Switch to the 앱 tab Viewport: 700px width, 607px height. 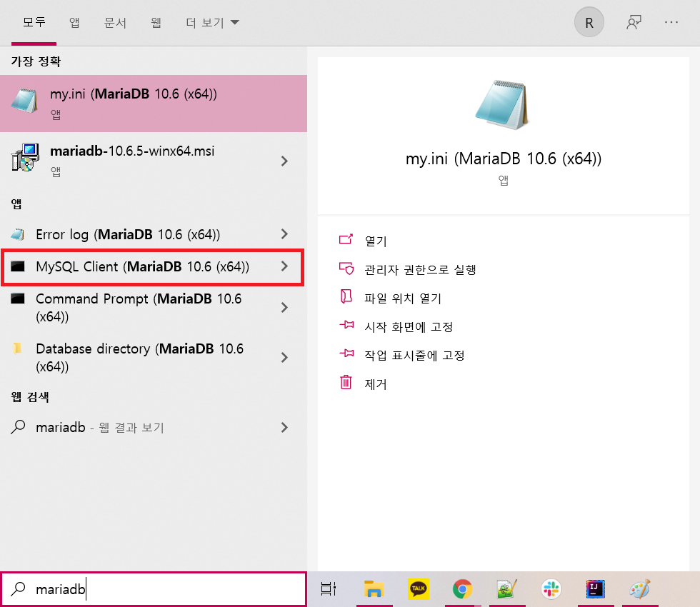click(x=74, y=22)
